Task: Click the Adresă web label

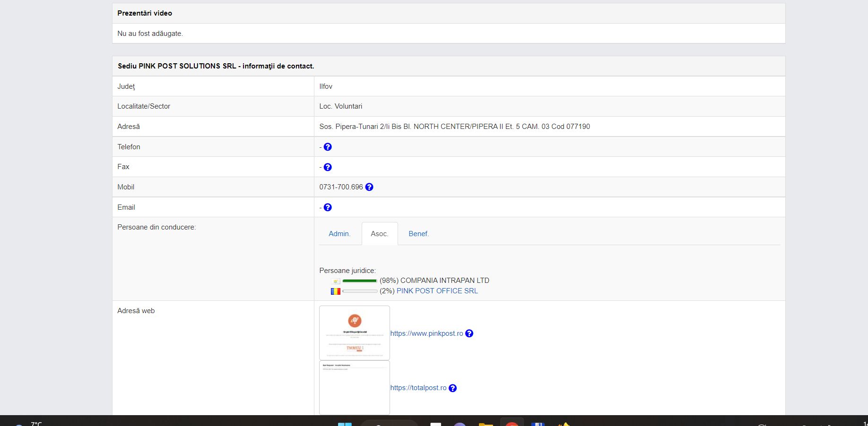Action: pos(136,311)
